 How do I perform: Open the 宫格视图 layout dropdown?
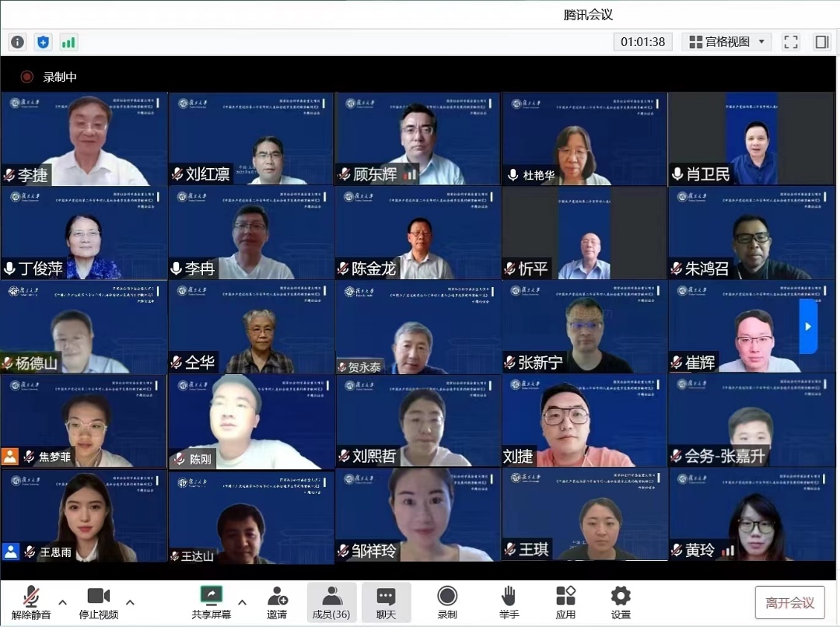coord(727,42)
